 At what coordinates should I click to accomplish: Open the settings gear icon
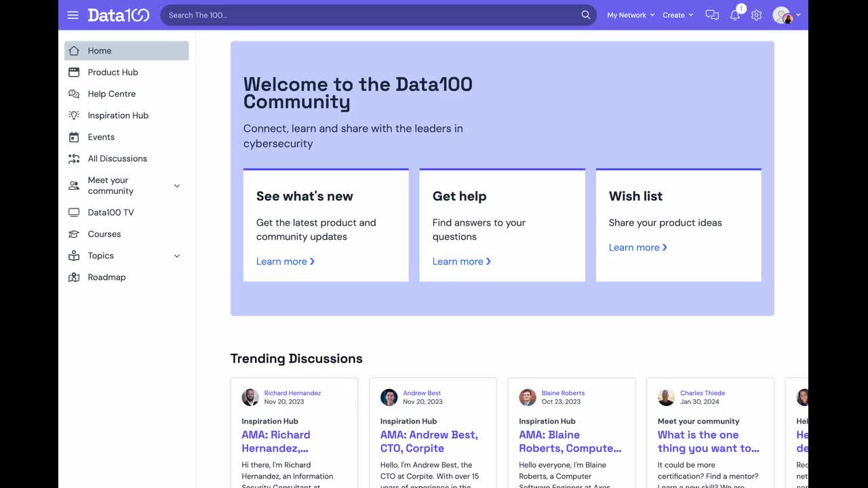click(757, 15)
